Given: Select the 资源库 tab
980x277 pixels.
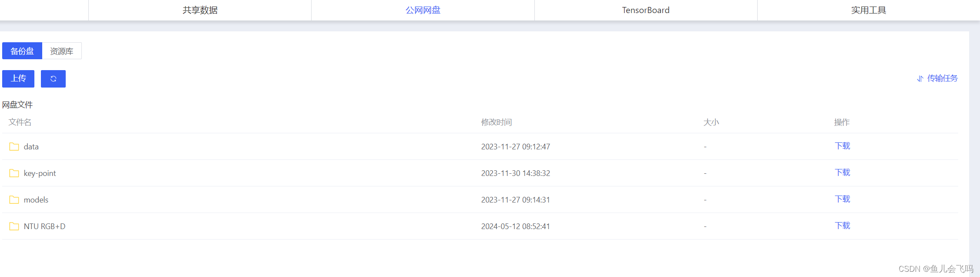Looking at the screenshot, I should (62, 51).
